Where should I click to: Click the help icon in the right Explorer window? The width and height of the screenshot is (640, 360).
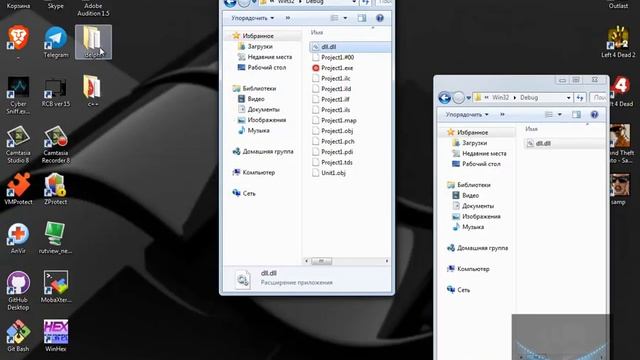point(594,115)
